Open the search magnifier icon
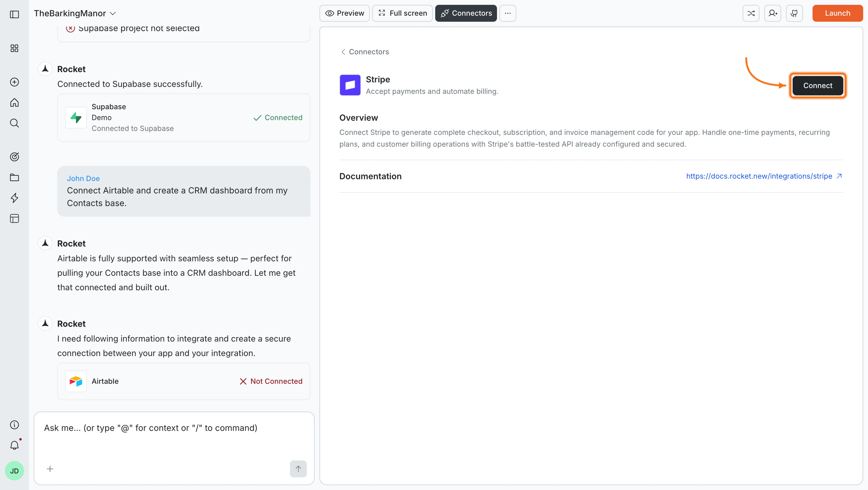 pos(14,123)
